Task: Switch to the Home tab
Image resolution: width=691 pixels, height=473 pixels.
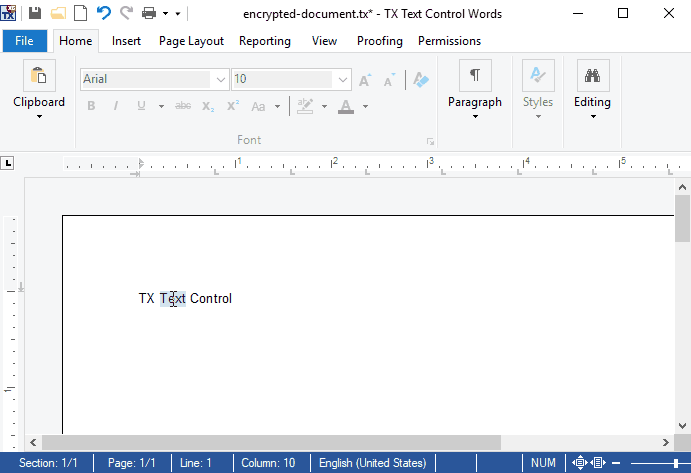Action: [76, 41]
